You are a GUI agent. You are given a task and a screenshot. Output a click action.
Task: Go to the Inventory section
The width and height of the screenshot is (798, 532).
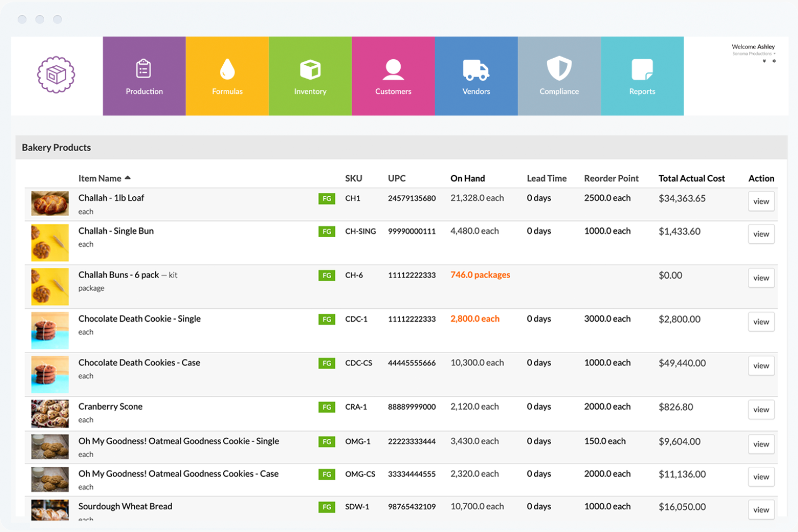[x=311, y=76]
